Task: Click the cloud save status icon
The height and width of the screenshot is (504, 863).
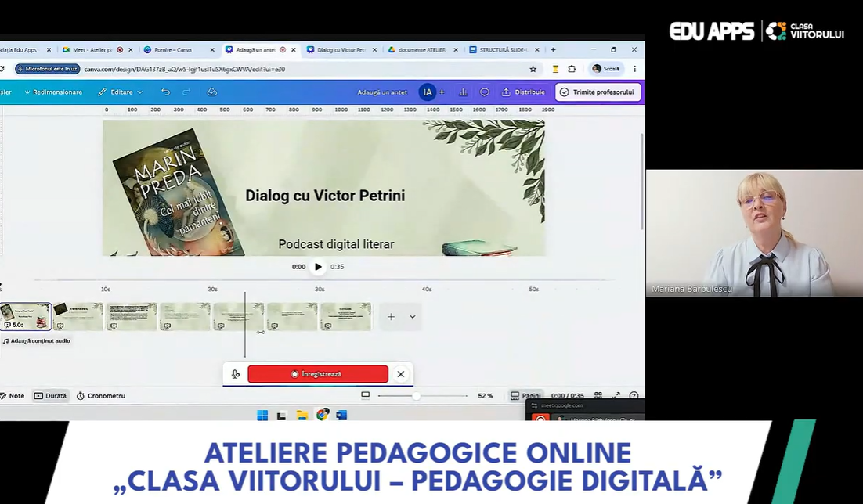Action: (212, 92)
